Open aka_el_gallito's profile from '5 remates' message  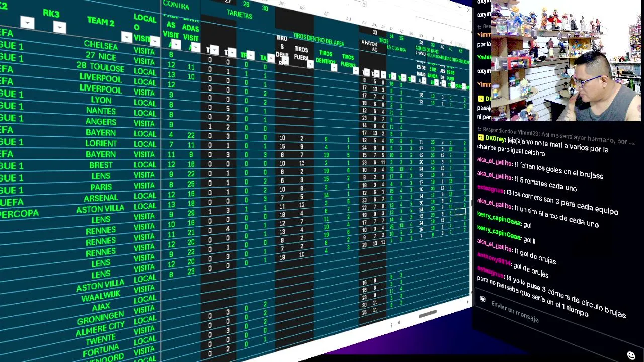click(495, 175)
